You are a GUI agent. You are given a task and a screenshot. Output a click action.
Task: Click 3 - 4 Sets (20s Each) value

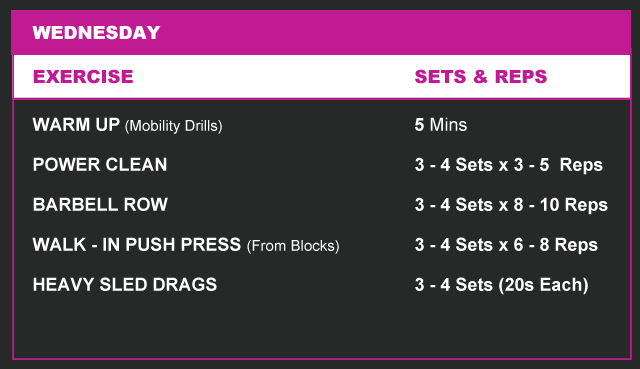coord(502,285)
